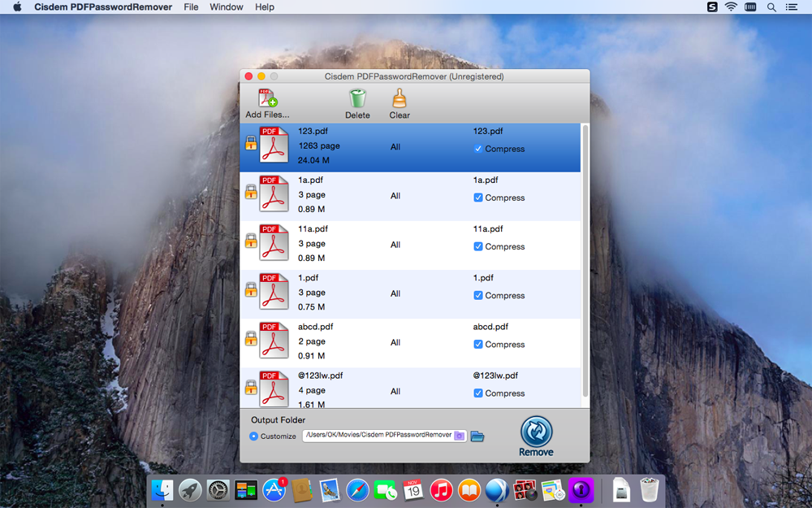Screen dimensions: 812x508
Task: Click the file list vertical scrollbar
Action: tap(585, 261)
